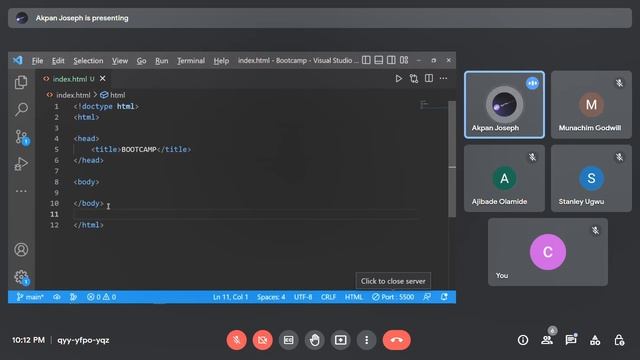Click the meeting code qyy-yfpo-yqz
The width and height of the screenshot is (640, 360).
[83, 340]
